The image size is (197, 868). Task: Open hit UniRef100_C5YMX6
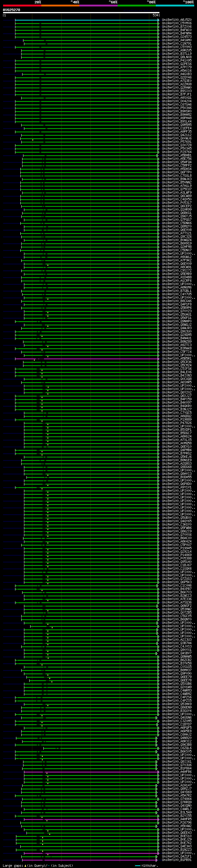tap(177, 23)
